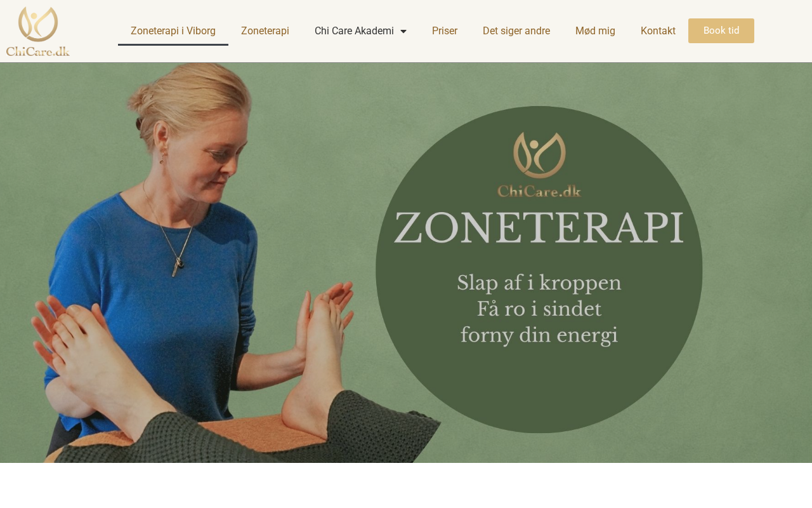Click the ChiCare.dk logo inside green circle
Screen dimensions: 812x508
539,165
